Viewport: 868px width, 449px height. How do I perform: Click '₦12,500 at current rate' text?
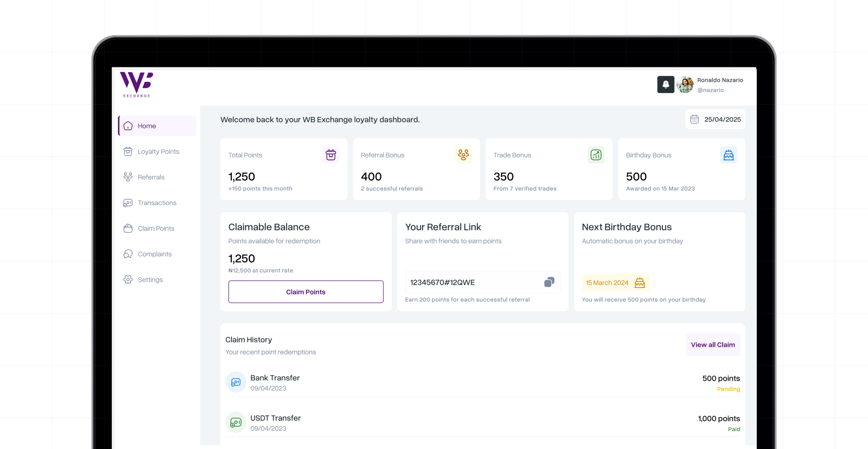pyautogui.click(x=260, y=271)
